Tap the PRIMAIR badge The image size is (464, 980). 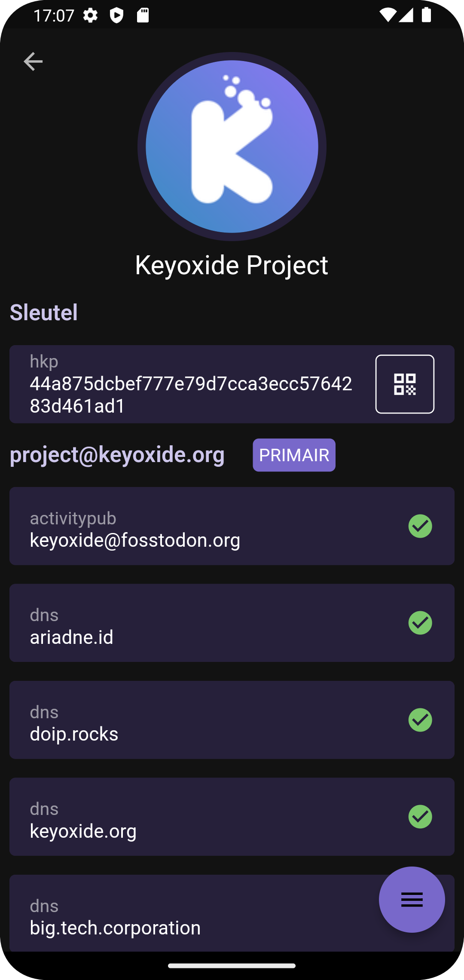click(x=294, y=455)
